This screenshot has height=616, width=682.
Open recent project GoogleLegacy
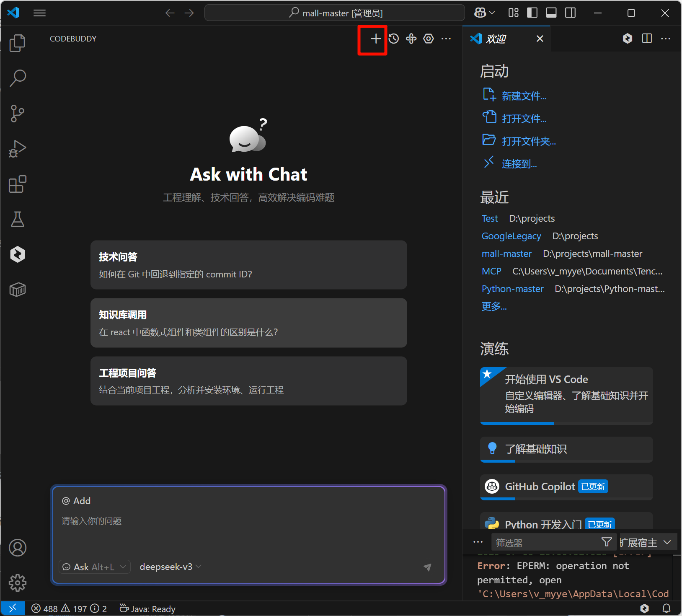[511, 236]
